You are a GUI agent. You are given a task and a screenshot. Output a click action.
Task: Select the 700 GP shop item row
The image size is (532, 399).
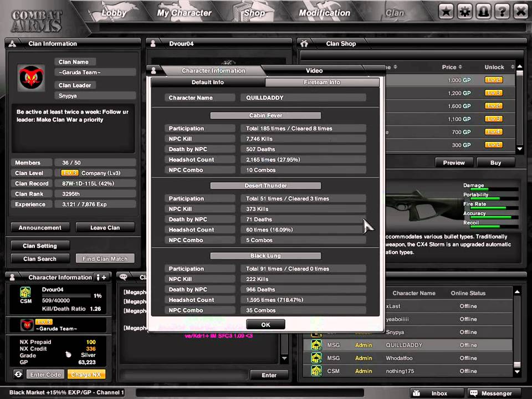(450, 132)
